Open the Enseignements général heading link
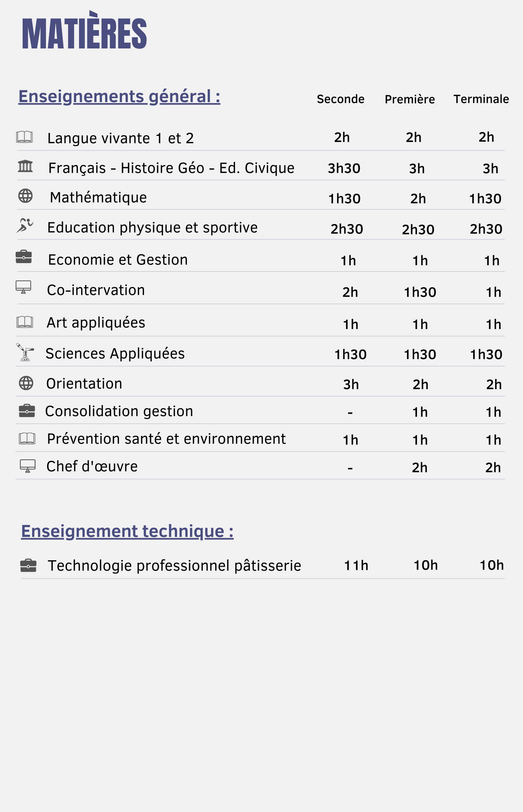 (119, 96)
